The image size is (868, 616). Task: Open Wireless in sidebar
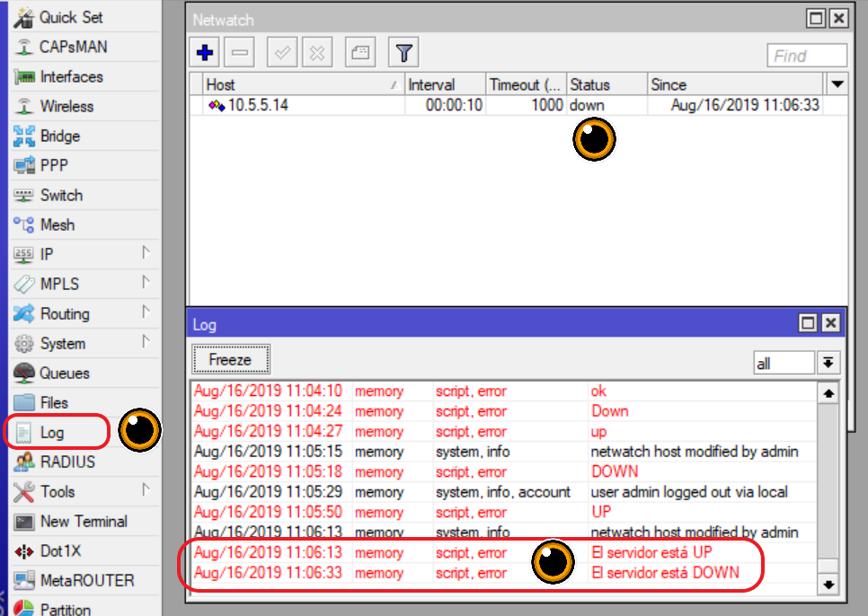pos(85,106)
